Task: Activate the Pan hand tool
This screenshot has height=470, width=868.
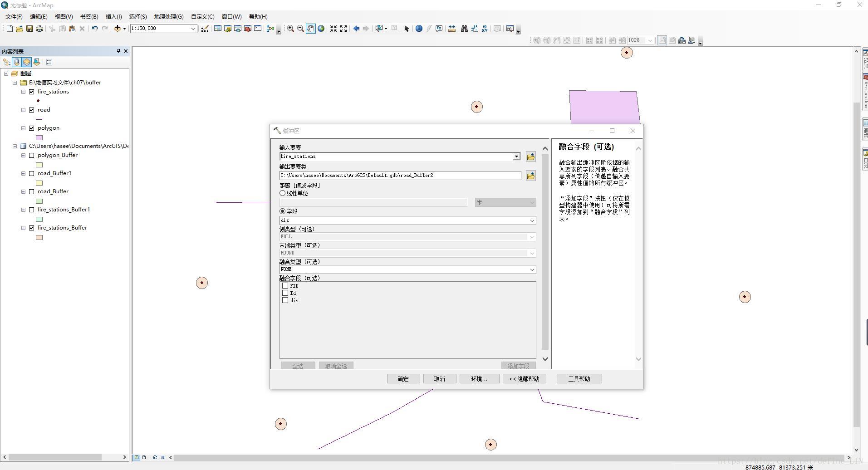Action: 311,29
